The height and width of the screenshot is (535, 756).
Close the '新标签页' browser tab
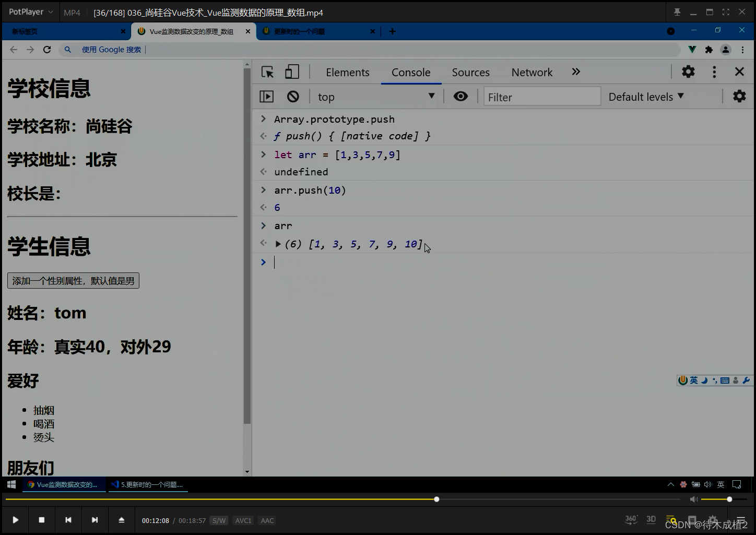pyautogui.click(x=123, y=31)
